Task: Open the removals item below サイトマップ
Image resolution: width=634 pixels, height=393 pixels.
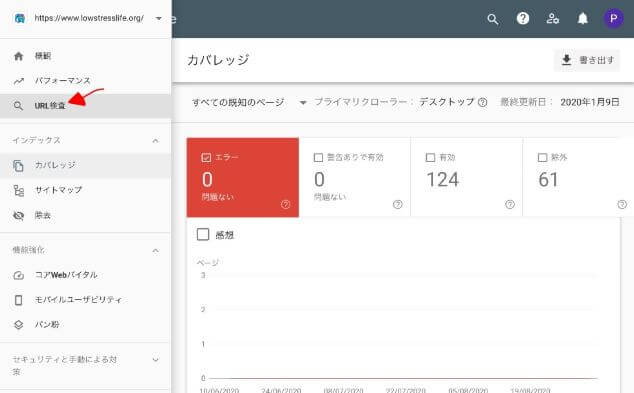Action: 85,216
